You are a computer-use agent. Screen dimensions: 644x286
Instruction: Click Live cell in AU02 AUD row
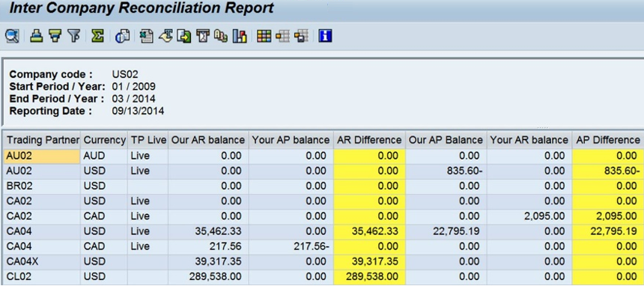click(x=148, y=156)
